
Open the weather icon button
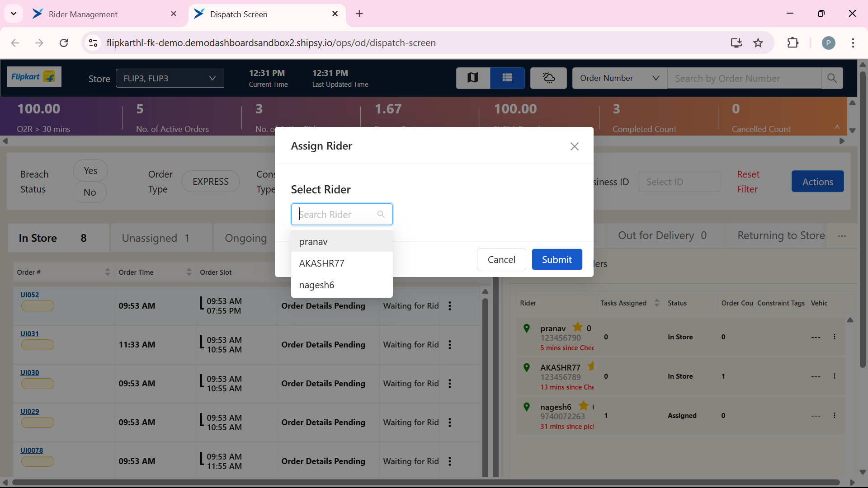pos(548,78)
